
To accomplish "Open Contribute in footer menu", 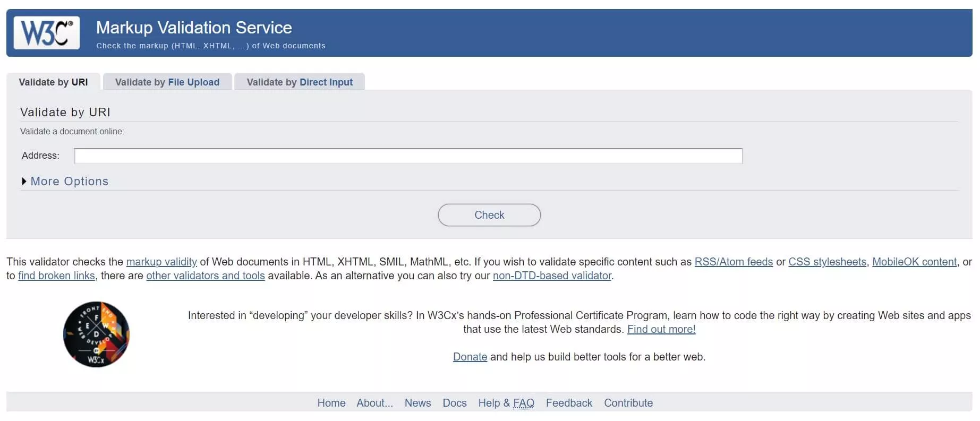I will pyautogui.click(x=628, y=403).
